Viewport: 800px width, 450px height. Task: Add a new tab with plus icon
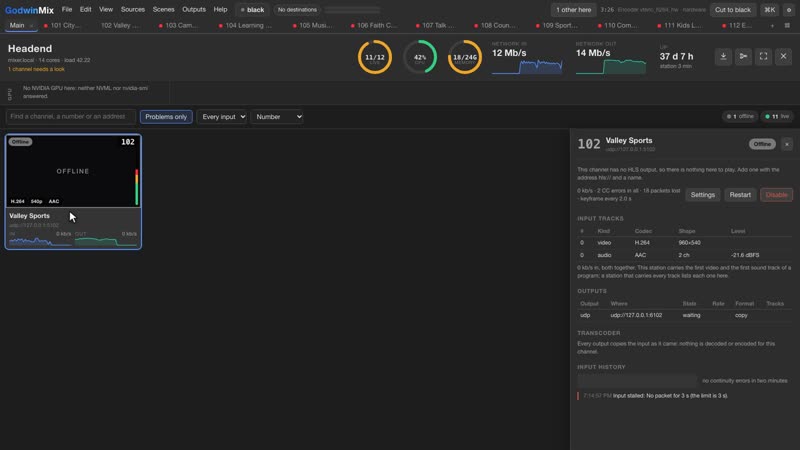pyautogui.click(x=772, y=26)
